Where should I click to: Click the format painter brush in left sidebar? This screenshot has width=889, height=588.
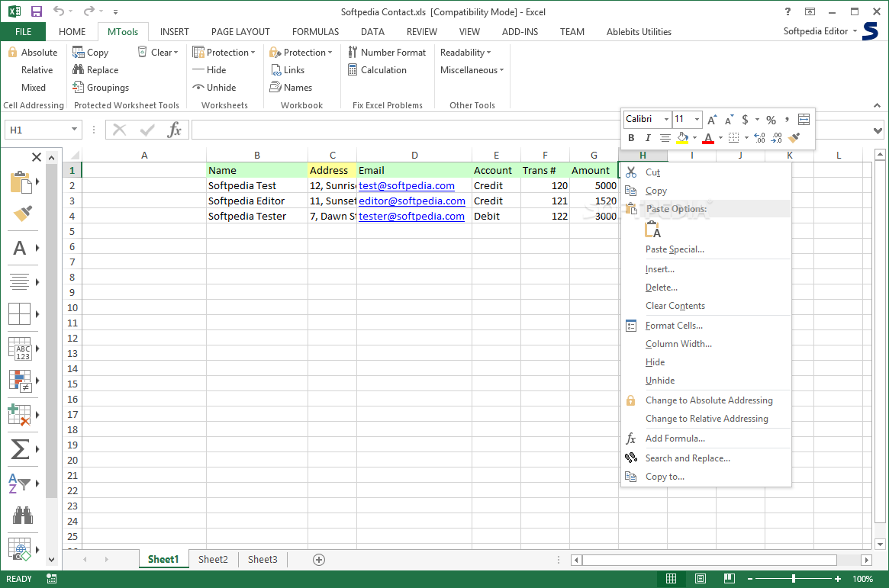(x=23, y=213)
